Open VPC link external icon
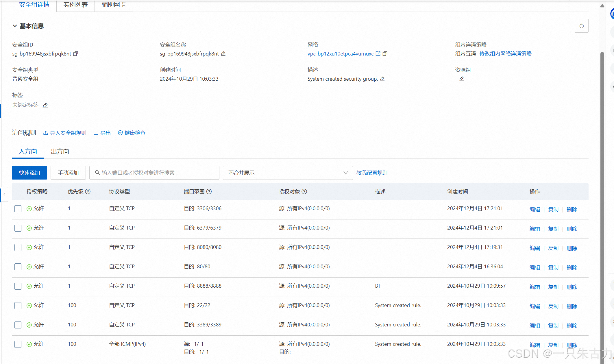Viewport: 614px width, 364px height. [378, 54]
